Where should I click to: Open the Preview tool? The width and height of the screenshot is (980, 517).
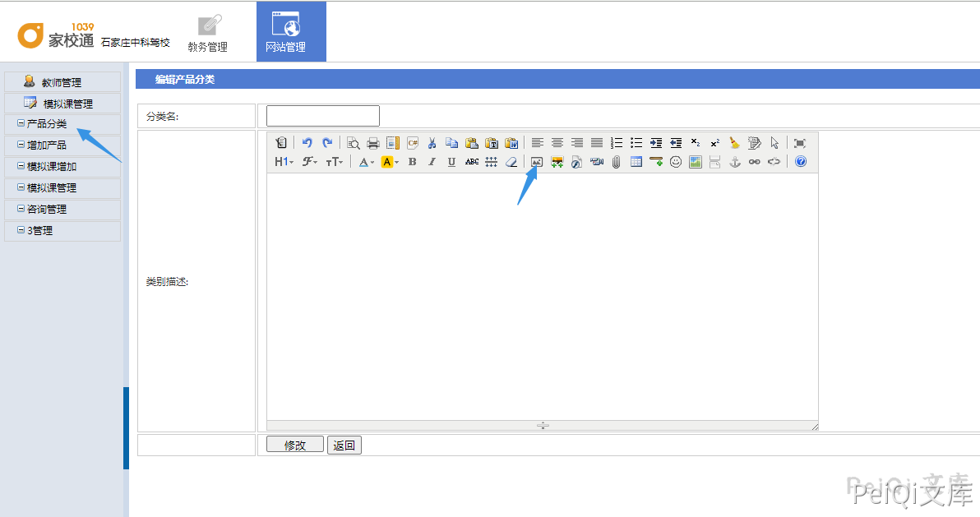354,142
